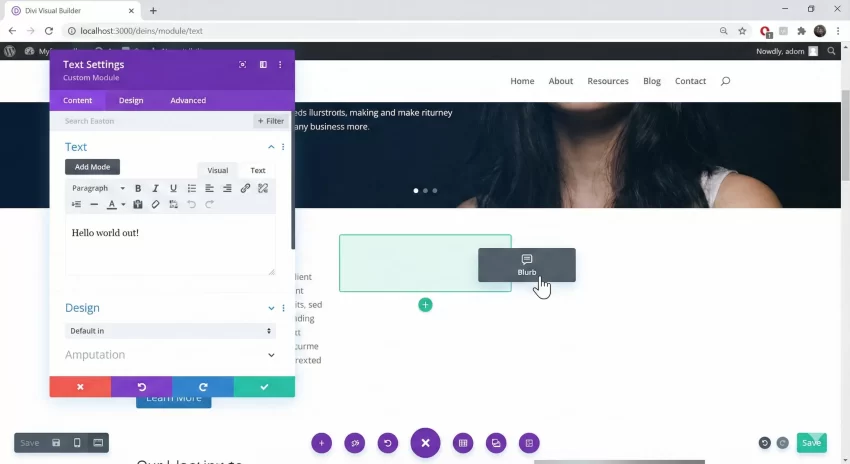Open Text section options dots
The height and width of the screenshot is (464, 850).
[x=283, y=147]
